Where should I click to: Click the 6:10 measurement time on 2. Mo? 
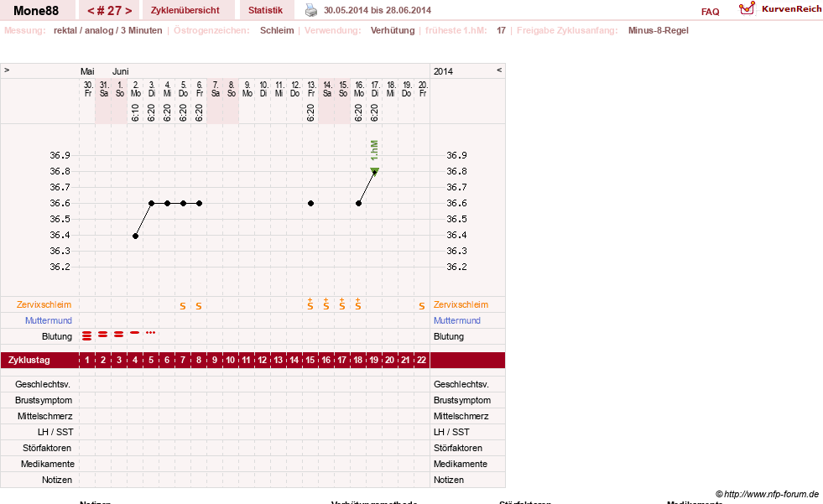tap(135, 112)
